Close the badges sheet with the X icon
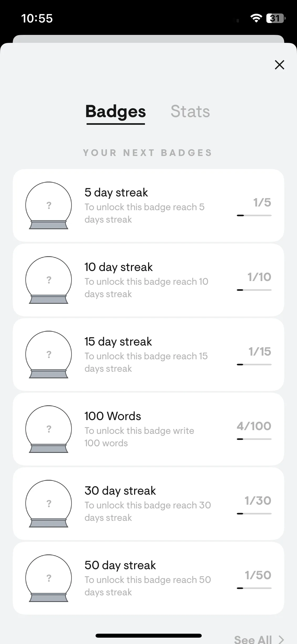 [279, 65]
